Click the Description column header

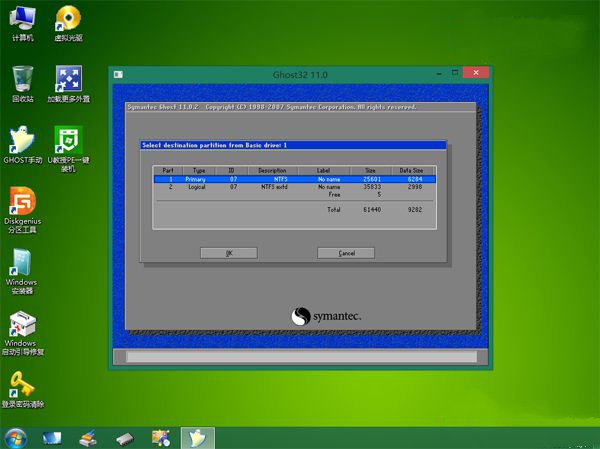pos(272,170)
